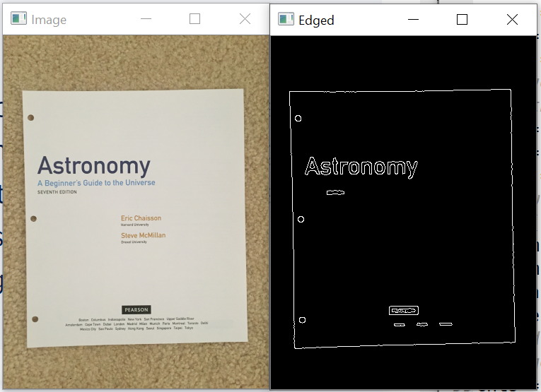The width and height of the screenshot is (541, 392).
Task: Click 'A Beginner's Guide to the Universe' subtitle
Action: pyautogui.click(x=96, y=183)
